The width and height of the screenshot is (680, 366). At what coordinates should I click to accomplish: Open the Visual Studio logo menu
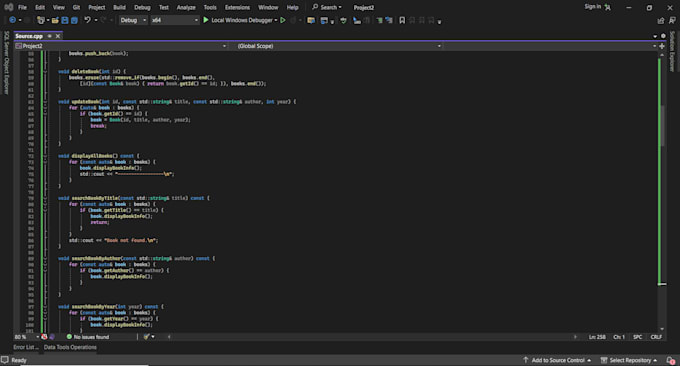tap(8, 7)
